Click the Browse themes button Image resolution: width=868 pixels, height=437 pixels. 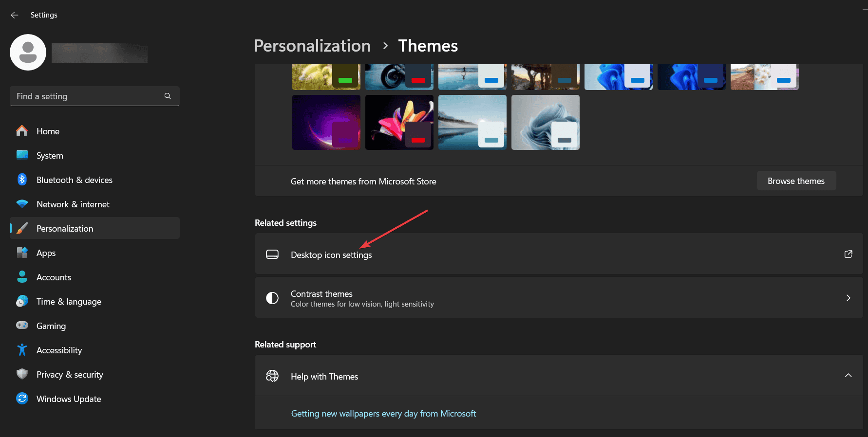pyautogui.click(x=796, y=181)
